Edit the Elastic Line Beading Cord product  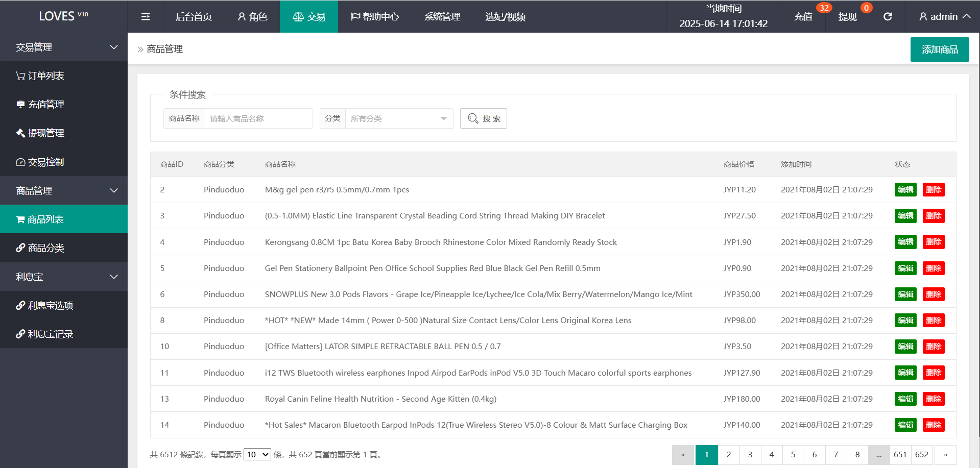(905, 216)
